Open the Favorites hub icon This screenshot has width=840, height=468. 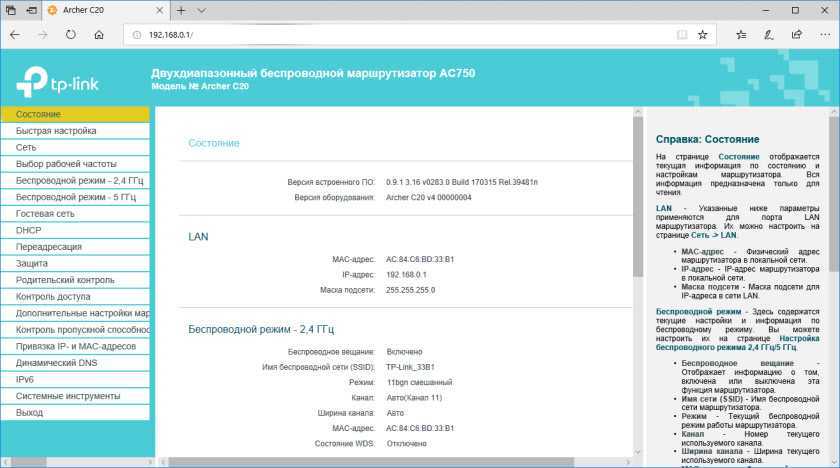741,34
